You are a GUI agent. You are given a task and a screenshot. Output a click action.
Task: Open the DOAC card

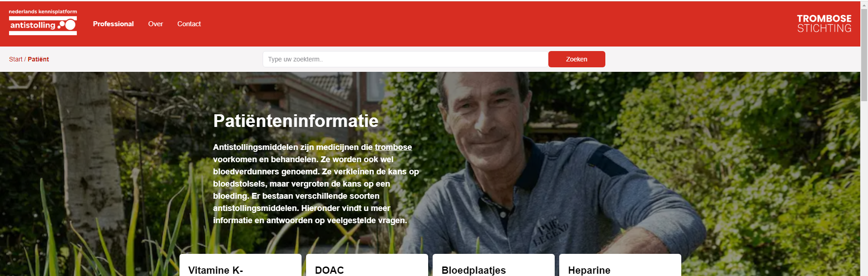[x=367, y=265]
